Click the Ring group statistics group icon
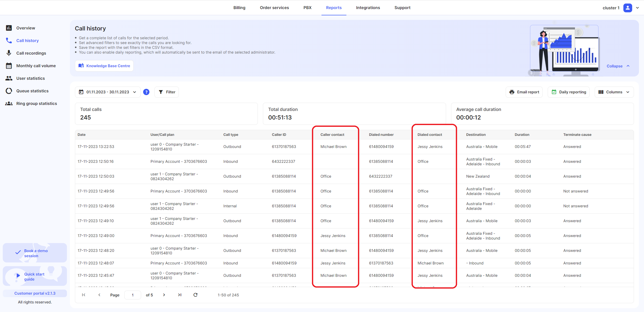This screenshot has height=312, width=644. pyautogui.click(x=9, y=103)
